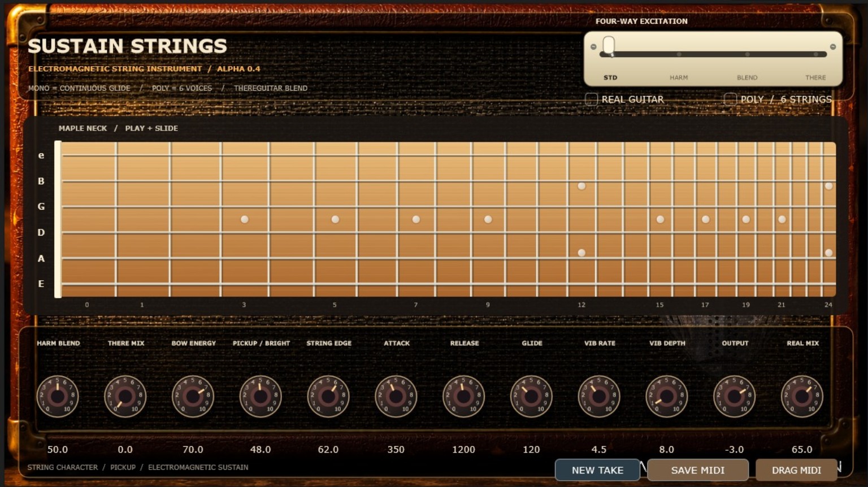Click the SAVE MIDI button
The width and height of the screenshot is (868, 487).
pos(698,470)
